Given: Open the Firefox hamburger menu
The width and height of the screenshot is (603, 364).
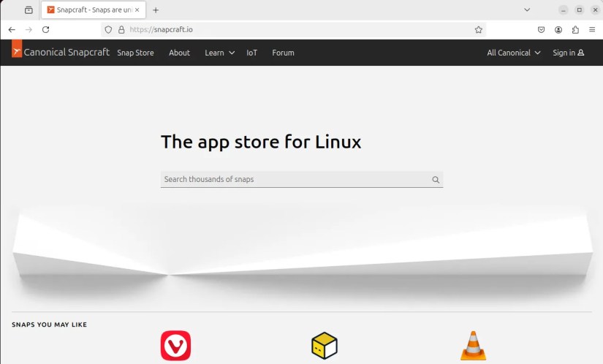Looking at the screenshot, I should tap(592, 29).
